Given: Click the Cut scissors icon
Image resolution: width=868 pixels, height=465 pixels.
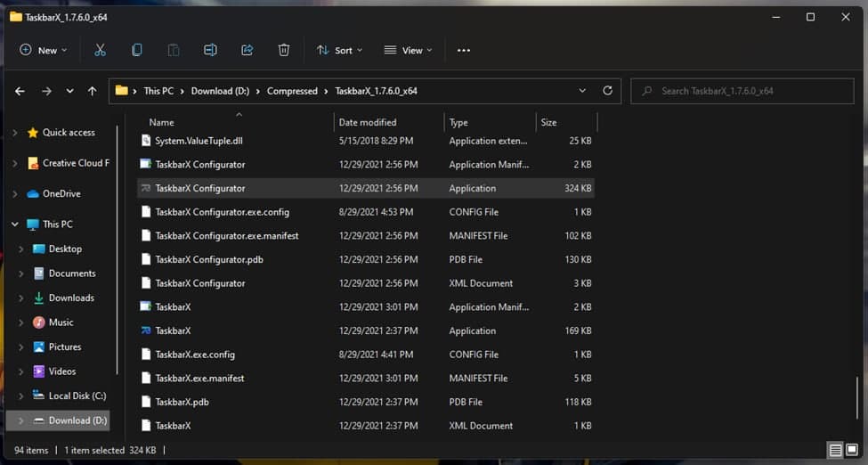Looking at the screenshot, I should point(100,51).
